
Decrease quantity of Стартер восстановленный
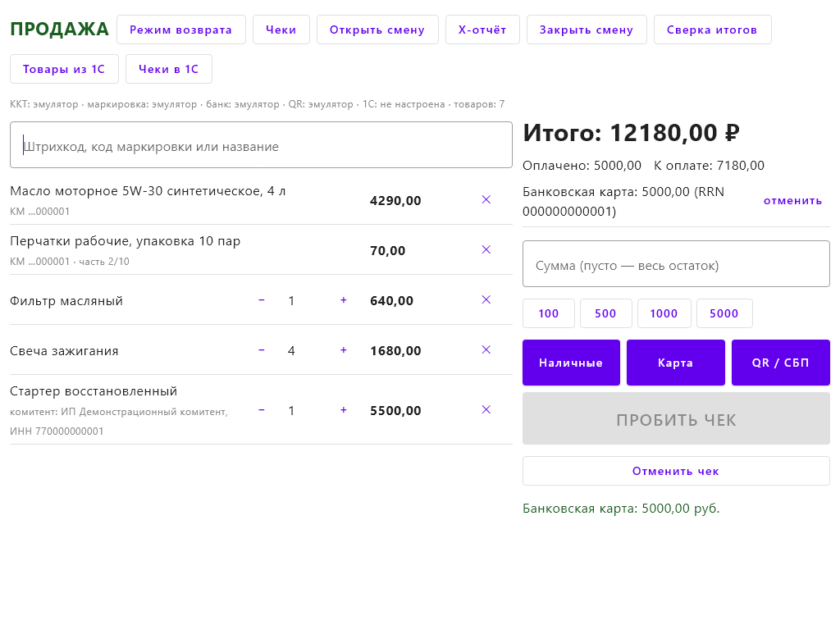pos(262,410)
